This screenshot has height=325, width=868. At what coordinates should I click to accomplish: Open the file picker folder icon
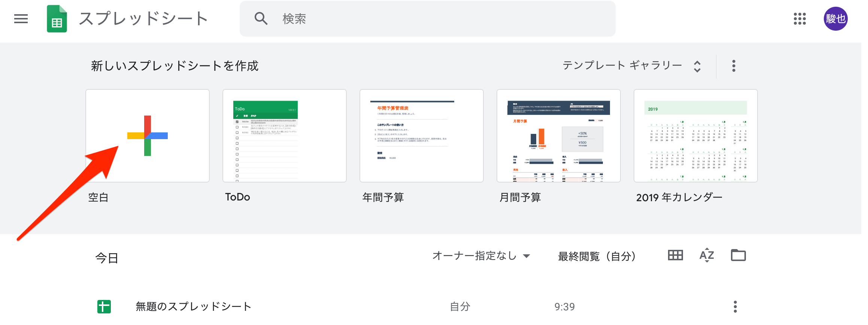tap(738, 255)
